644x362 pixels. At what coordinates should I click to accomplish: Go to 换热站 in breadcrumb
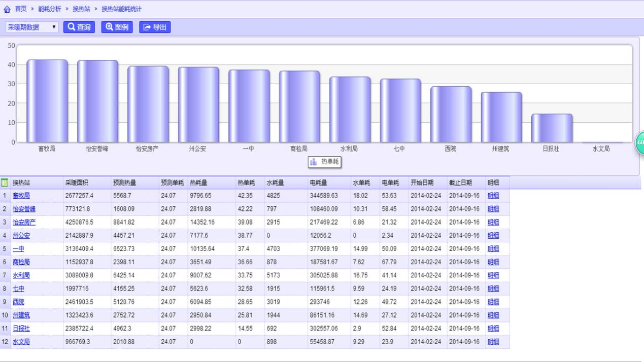[81, 9]
